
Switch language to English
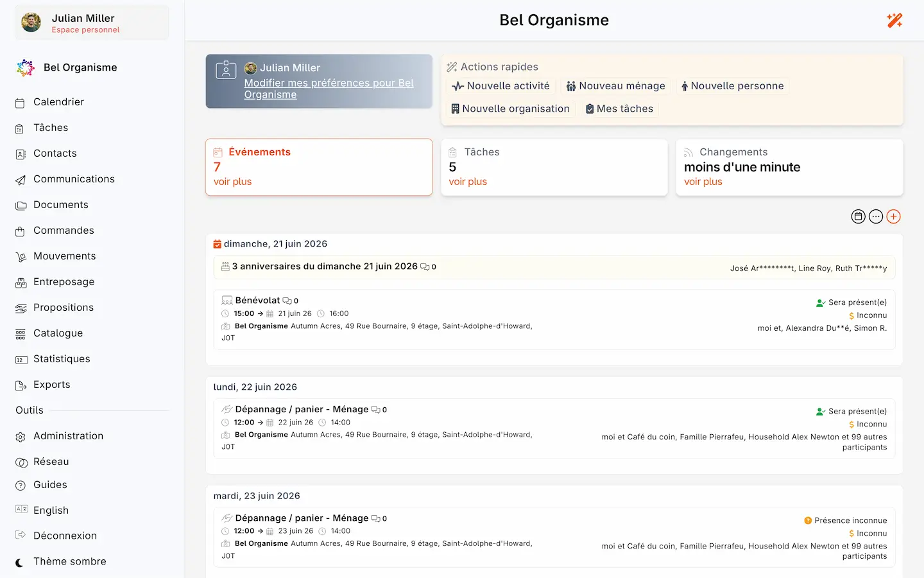coord(51,511)
